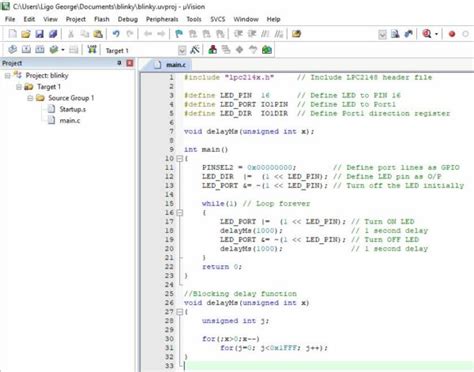474x372 pixels.
Task: Select Startup.s in project tree
Action: pos(72,109)
